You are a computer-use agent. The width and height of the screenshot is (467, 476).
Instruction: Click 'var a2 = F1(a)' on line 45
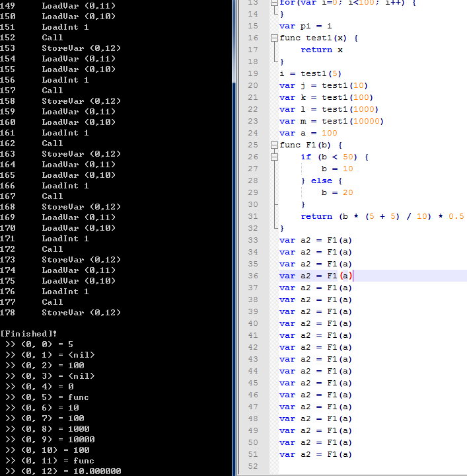point(316,383)
